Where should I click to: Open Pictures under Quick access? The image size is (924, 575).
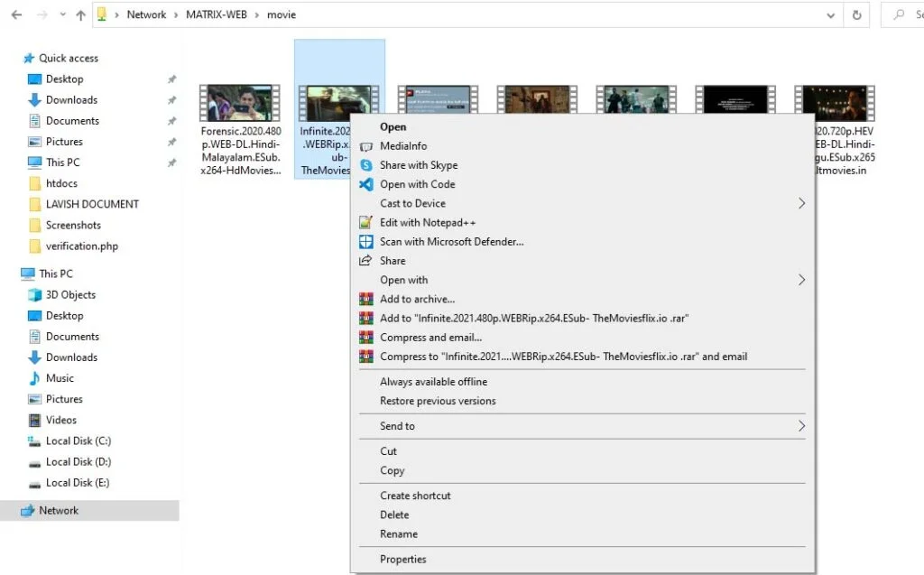(x=64, y=142)
